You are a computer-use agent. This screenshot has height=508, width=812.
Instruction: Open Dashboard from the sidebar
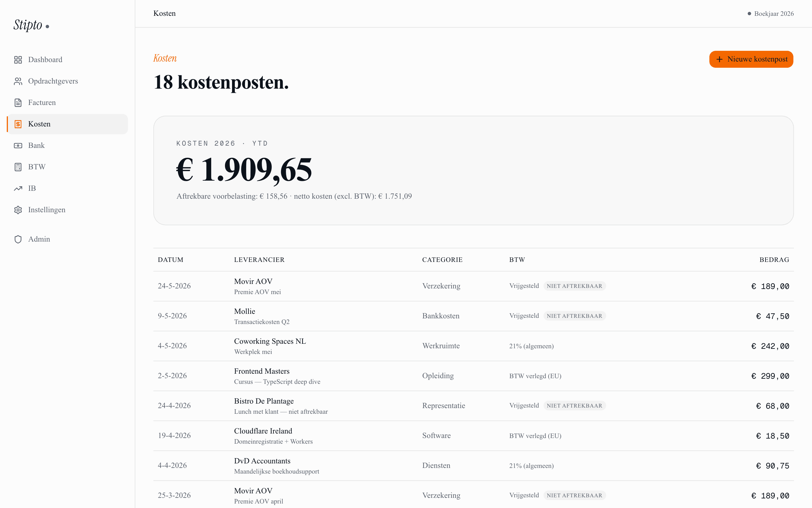click(x=67, y=60)
